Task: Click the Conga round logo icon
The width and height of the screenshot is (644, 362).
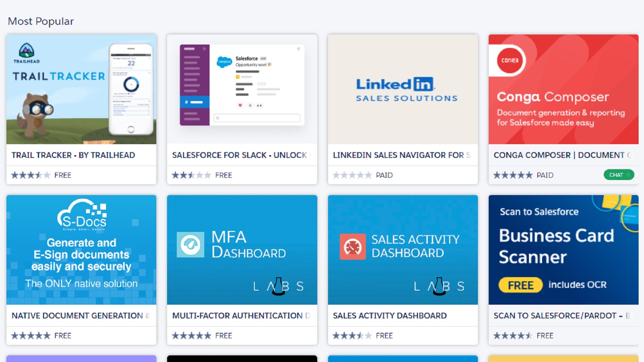Action: coord(510,60)
